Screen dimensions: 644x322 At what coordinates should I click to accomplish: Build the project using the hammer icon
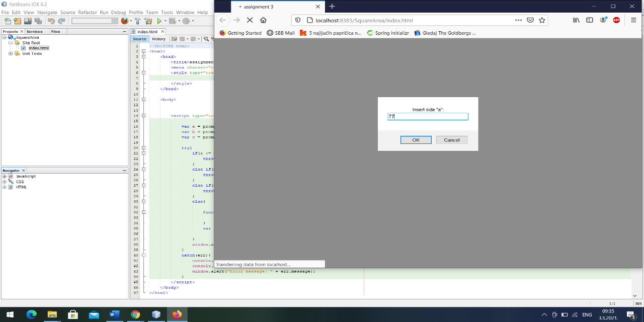click(x=137, y=21)
